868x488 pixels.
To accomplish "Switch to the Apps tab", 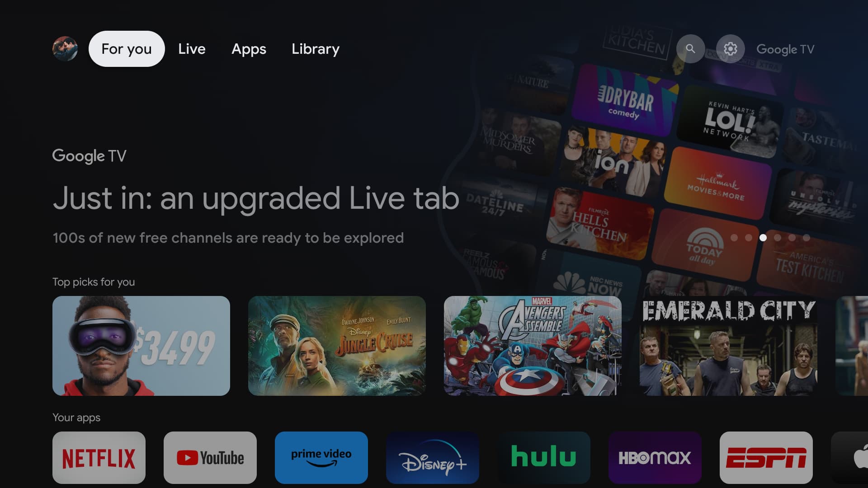I will [248, 48].
